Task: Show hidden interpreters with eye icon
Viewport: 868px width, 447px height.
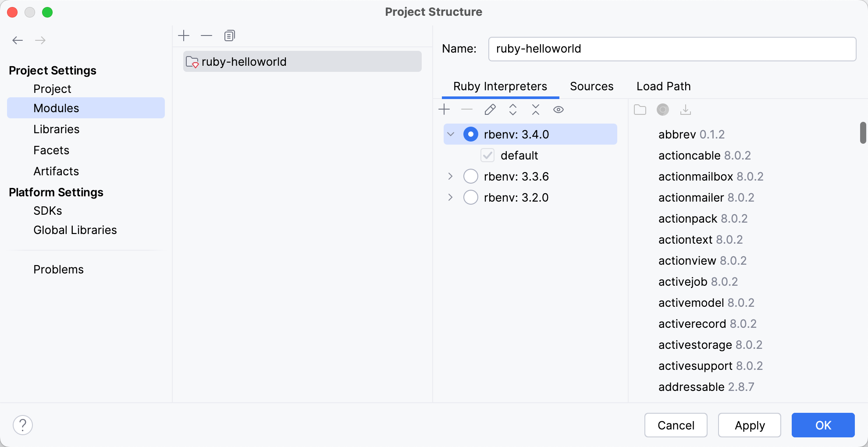Action: pos(559,110)
